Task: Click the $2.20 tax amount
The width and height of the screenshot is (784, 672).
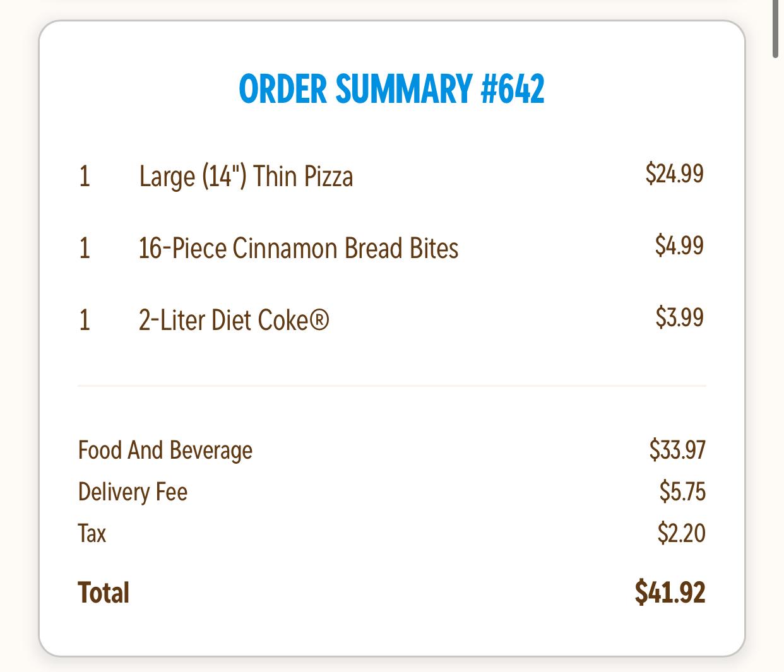Action: [x=681, y=533]
